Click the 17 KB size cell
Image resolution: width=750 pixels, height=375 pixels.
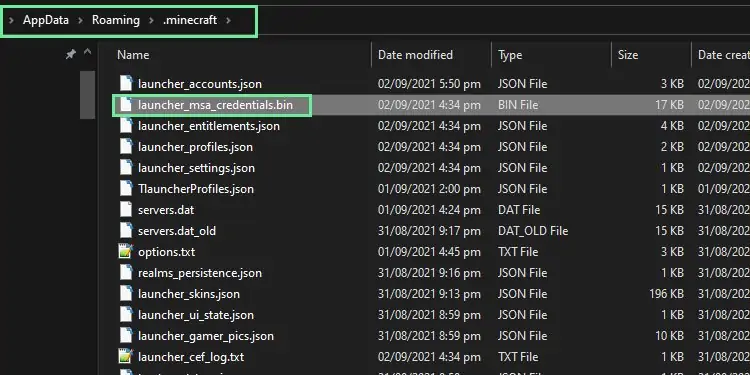[669, 105]
